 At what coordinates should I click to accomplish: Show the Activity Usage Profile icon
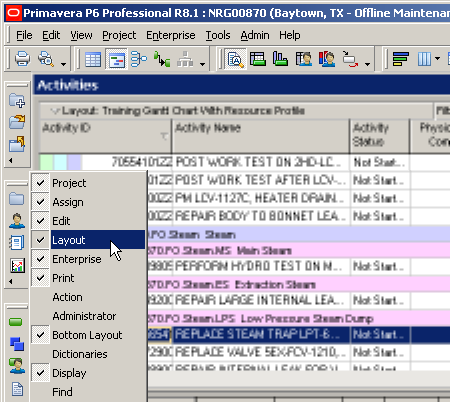coord(280,60)
